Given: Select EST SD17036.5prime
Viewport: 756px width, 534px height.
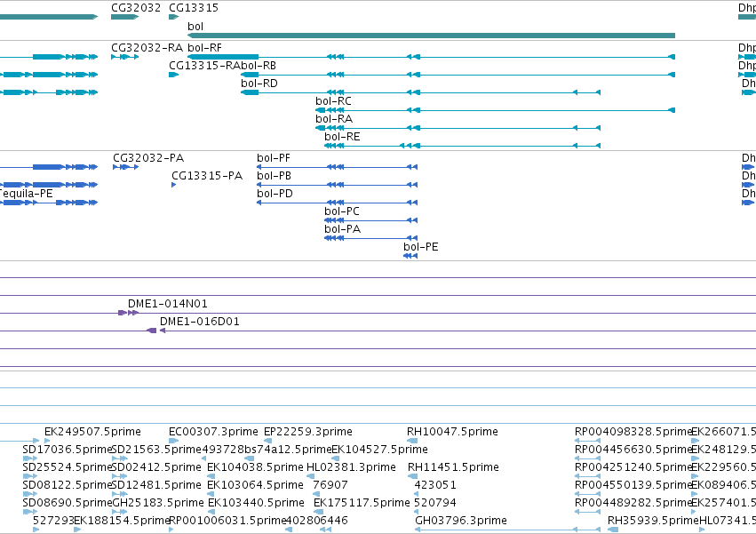Looking at the screenshot, I should point(68,450).
